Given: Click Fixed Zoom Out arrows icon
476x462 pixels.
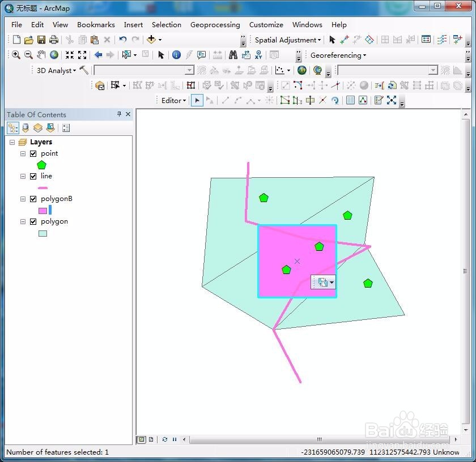Looking at the screenshot, I should pos(82,55).
